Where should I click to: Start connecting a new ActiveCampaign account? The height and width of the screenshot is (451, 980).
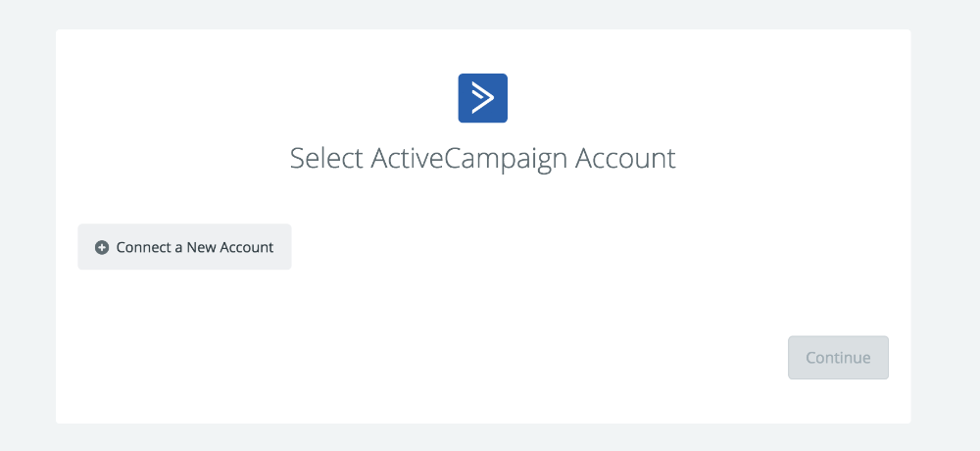pos(184,247)
